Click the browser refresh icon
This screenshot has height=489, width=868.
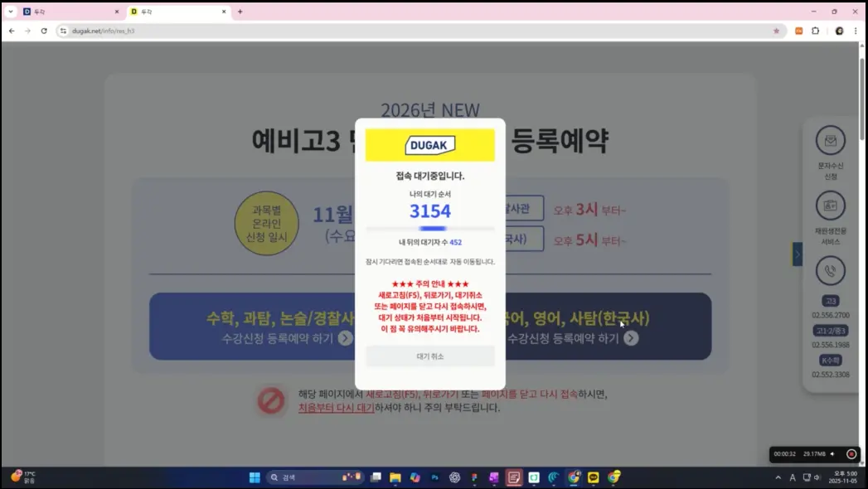point(44,30)
